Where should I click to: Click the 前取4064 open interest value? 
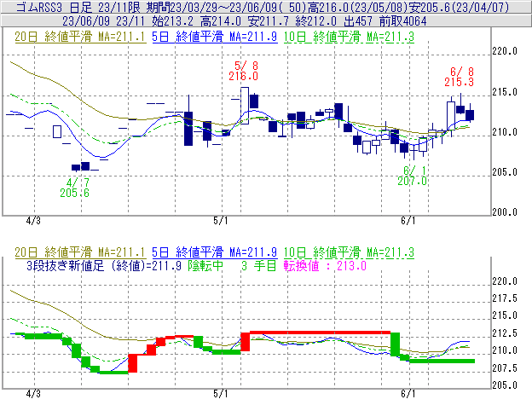point(402,21)
